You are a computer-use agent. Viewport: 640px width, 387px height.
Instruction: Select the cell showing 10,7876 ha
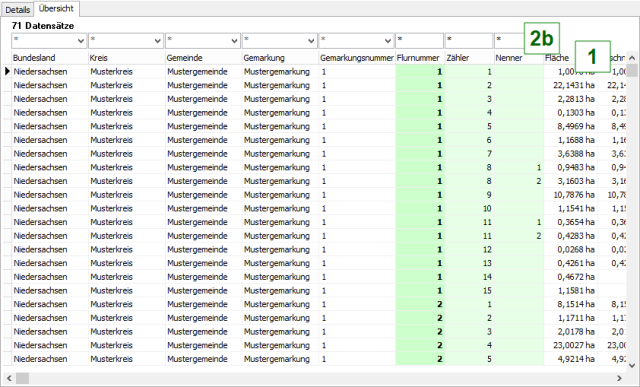click(571, 195)
